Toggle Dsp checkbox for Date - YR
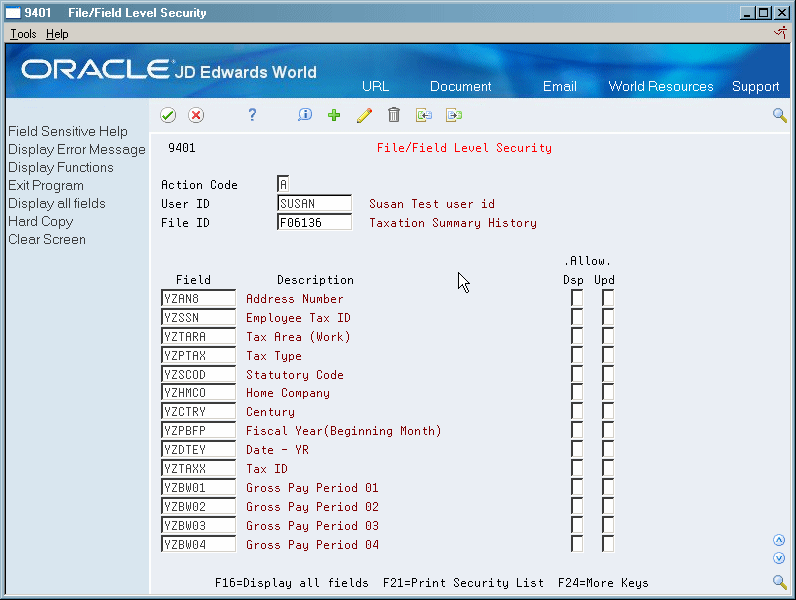796x600 pixels. pyautogui.click(x=577, y=449)
